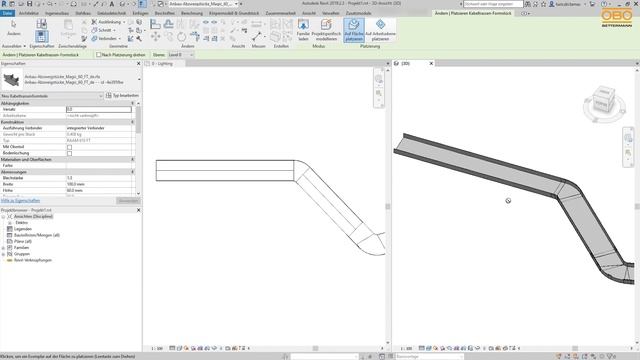This screenshot has width=640, height=360.
Task: Open the Auswählen dropdown
Action: click(x=14, y=46)
